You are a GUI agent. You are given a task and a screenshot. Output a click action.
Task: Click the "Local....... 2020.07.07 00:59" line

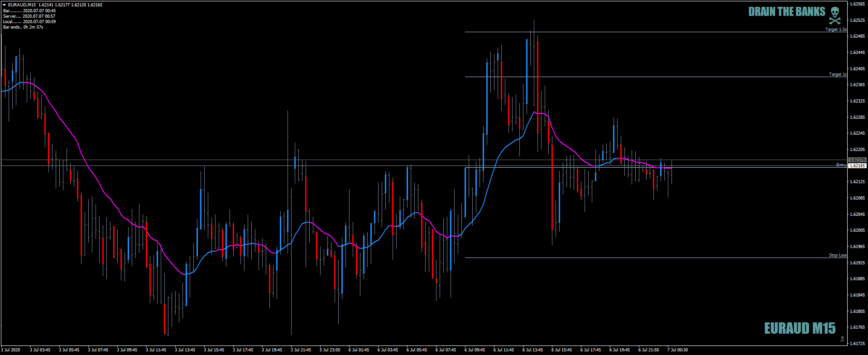(x=29, y=21)
